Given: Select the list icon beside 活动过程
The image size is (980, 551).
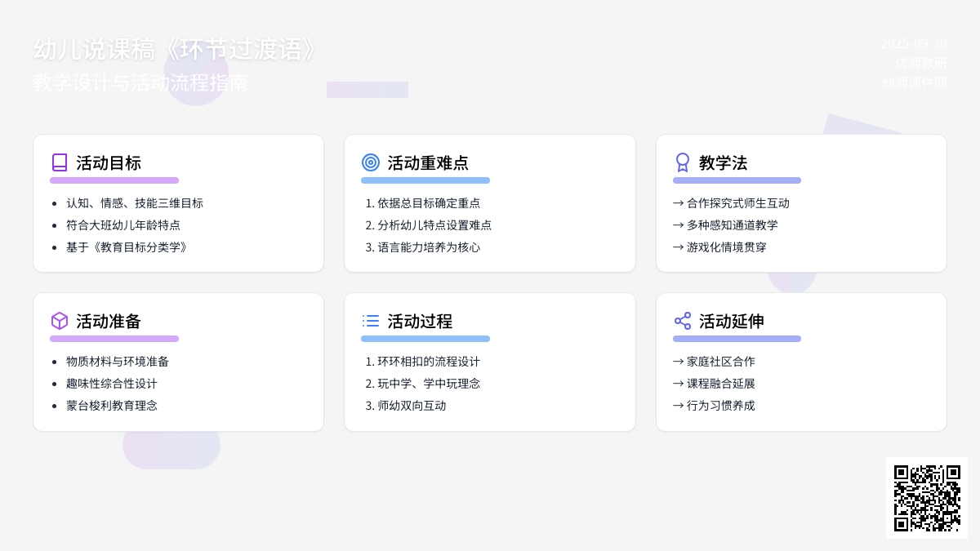Looking at the screenshot, I should [x=371, y=321].
